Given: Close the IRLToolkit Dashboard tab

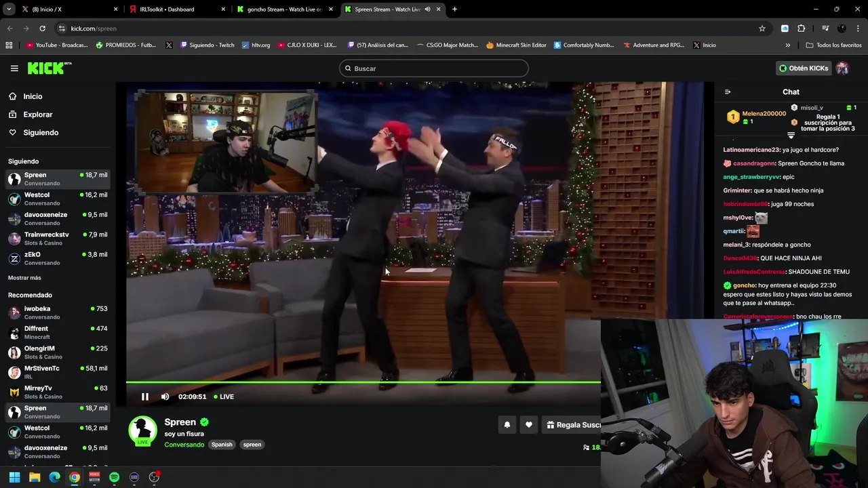Looking at the screenshot, I should (224, 9).
